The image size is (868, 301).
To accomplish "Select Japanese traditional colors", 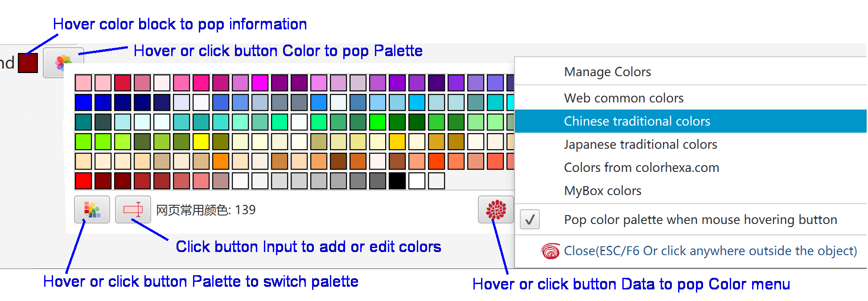I will [x=640, y=144].
